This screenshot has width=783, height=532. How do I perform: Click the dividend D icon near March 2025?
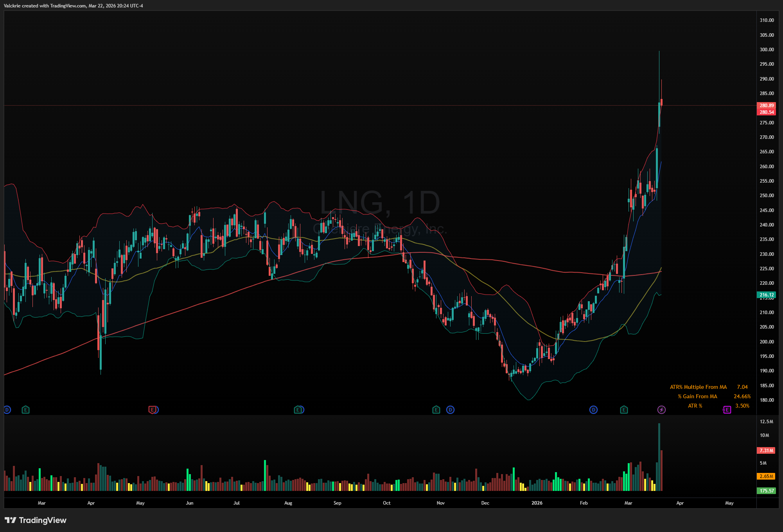(x=7, y=410)
